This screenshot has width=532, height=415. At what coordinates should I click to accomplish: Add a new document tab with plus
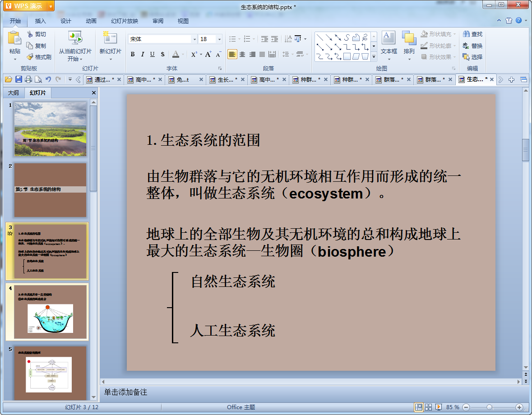(511, 80)
